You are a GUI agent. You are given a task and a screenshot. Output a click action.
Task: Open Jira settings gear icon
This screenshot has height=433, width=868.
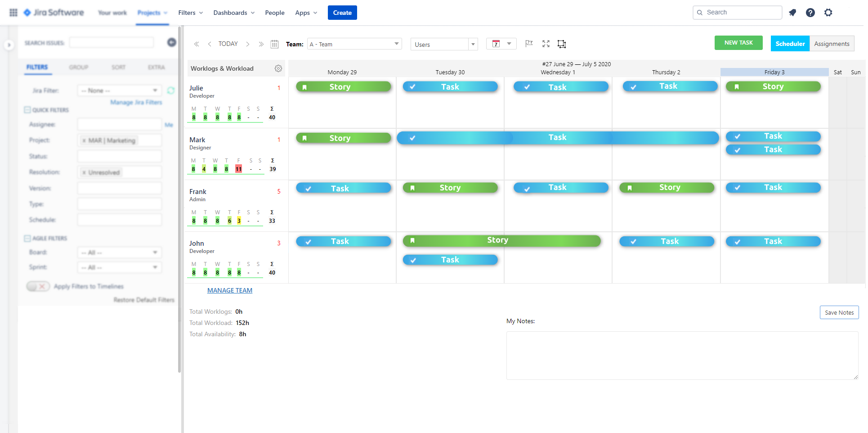pyautogui.click(x=828, y=13)
